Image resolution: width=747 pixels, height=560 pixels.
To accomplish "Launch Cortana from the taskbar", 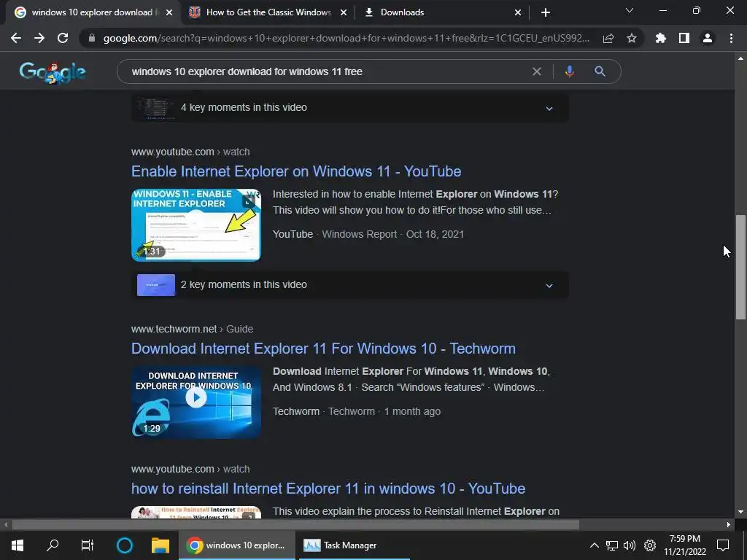I will (x=124, y=545).
